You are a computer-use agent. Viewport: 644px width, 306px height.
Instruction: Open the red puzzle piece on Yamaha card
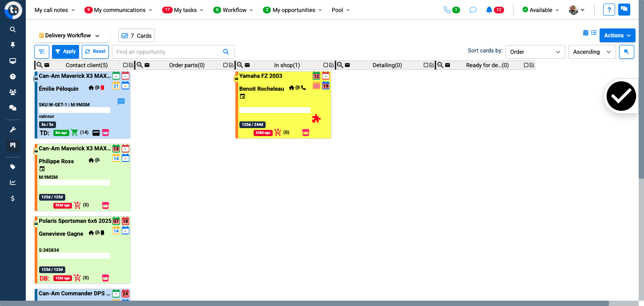(x=316, y=118)
